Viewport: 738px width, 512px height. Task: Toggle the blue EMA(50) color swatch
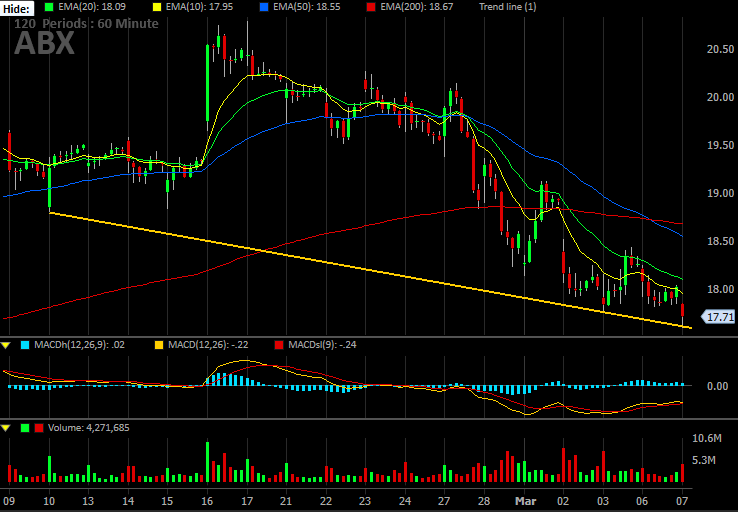(262, 7)
